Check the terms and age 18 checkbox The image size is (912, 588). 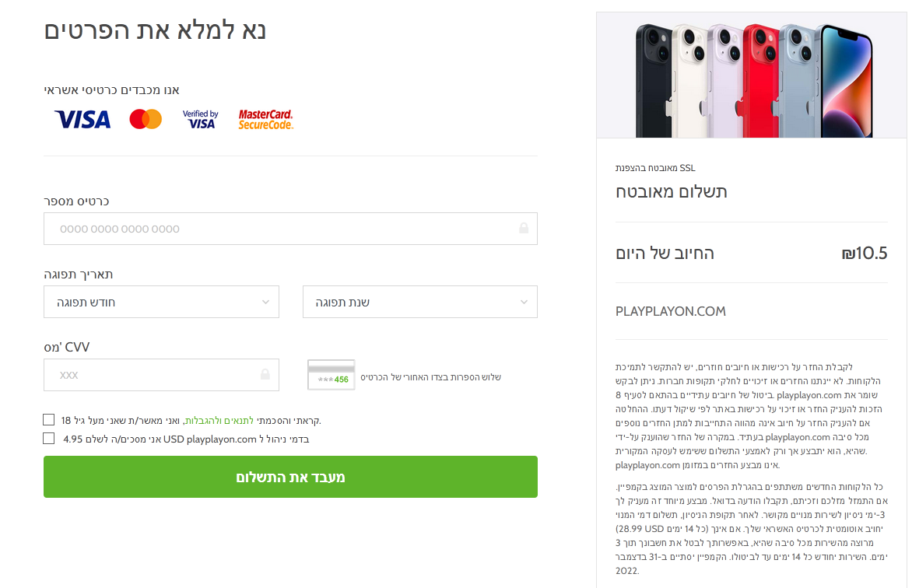(49, 420)
